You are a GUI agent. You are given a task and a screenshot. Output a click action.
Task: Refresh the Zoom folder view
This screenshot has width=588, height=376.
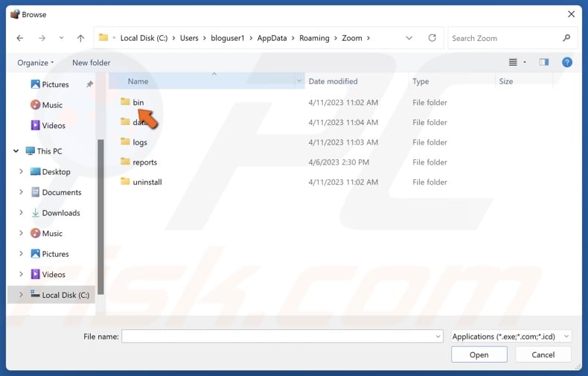click(432, 38)
